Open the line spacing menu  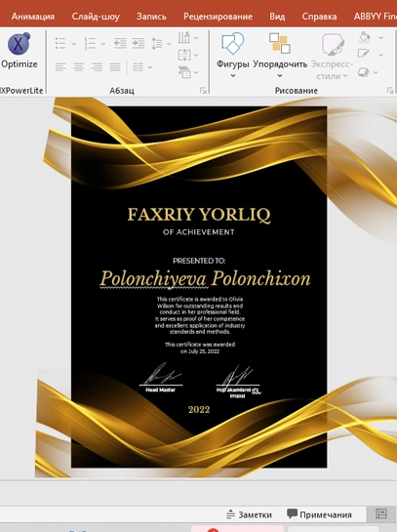click(x=157, y=43)
